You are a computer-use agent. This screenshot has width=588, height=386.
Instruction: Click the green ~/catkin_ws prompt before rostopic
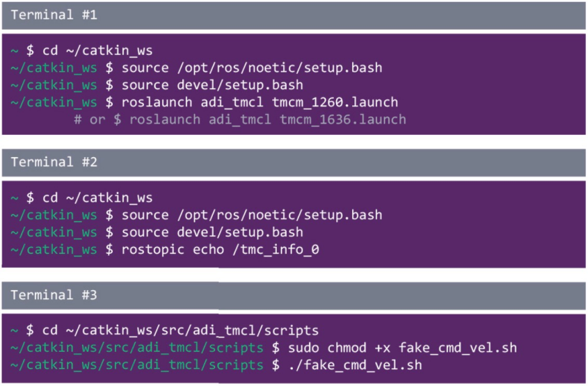(54, 250)
